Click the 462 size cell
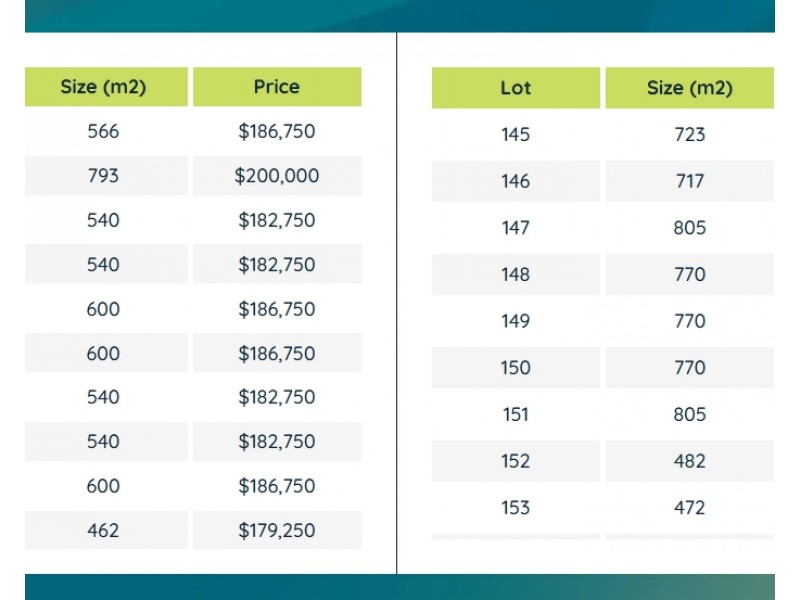The width and height of the screenshot is (800, 600). click(103, 530)
